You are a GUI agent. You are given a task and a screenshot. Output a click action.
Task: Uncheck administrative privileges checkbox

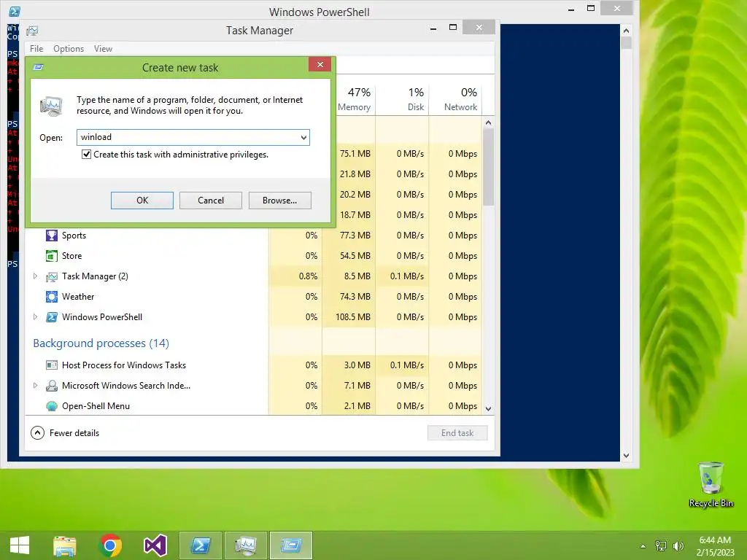click(x=86, y=155)
